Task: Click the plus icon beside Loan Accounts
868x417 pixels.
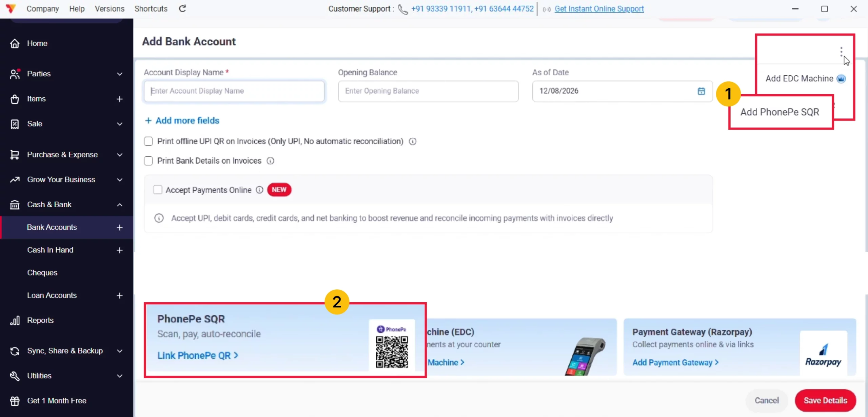Action: [119, 296]
